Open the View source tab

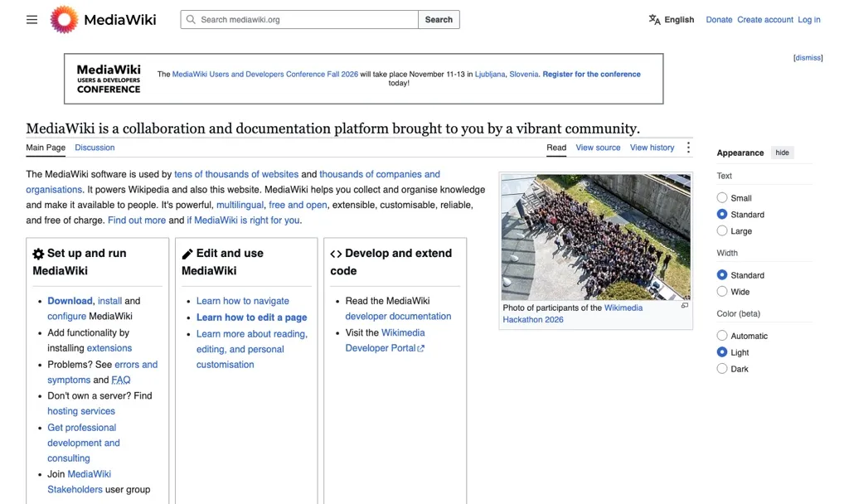(x=598, y=148)
